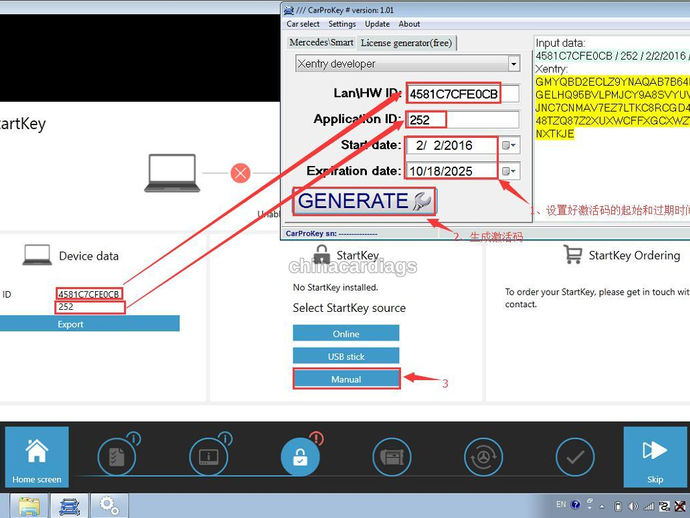Click the blue help icon in system tray
The image size is (690, 518).
(x=576, y=504)
